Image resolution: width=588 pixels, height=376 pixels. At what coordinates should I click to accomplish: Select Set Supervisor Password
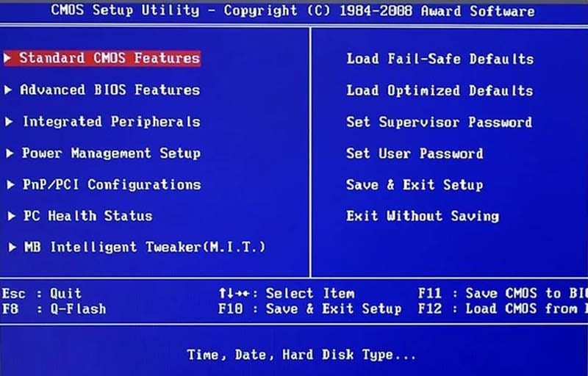[x=439, y=122]
